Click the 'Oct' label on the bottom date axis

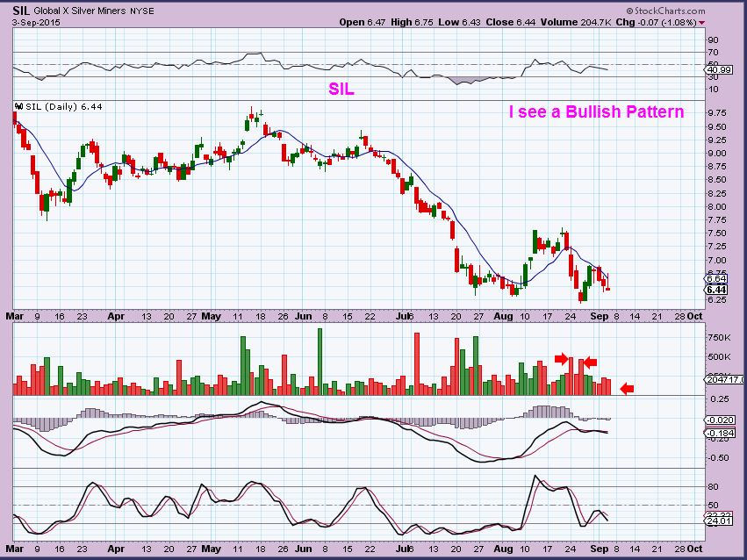point(695,549)
